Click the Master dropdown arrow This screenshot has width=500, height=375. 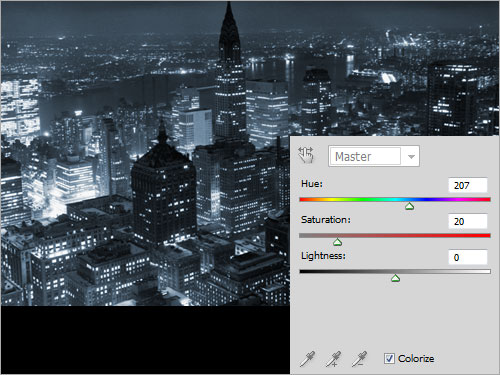(411, 156)
